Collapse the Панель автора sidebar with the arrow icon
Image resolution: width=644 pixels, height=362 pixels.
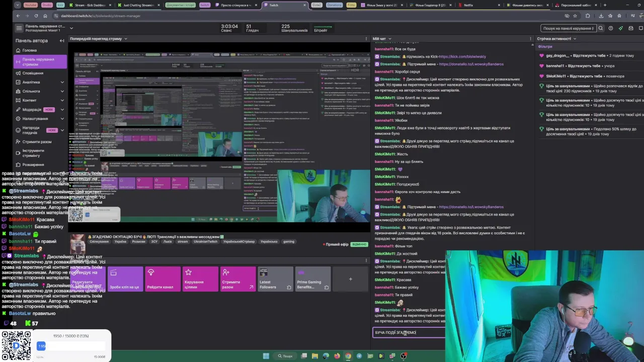coord(62,41)
